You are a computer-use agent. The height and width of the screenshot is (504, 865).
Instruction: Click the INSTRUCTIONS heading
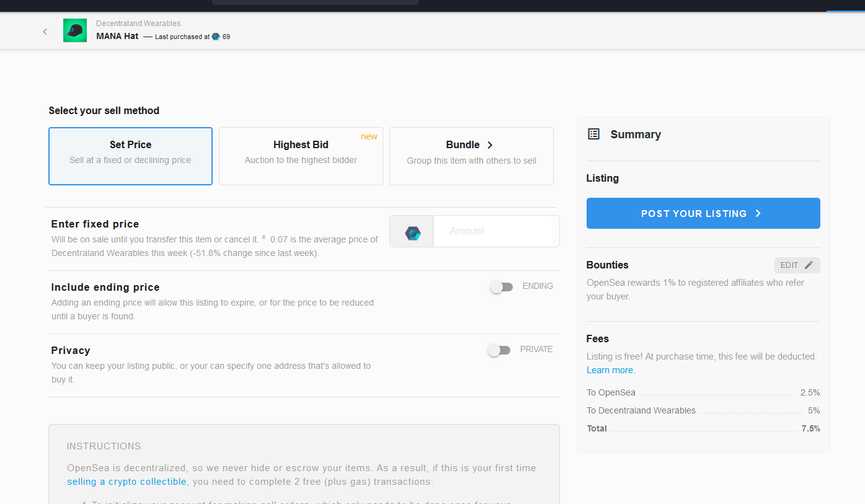pyautogui.click(x=104, y=446)
